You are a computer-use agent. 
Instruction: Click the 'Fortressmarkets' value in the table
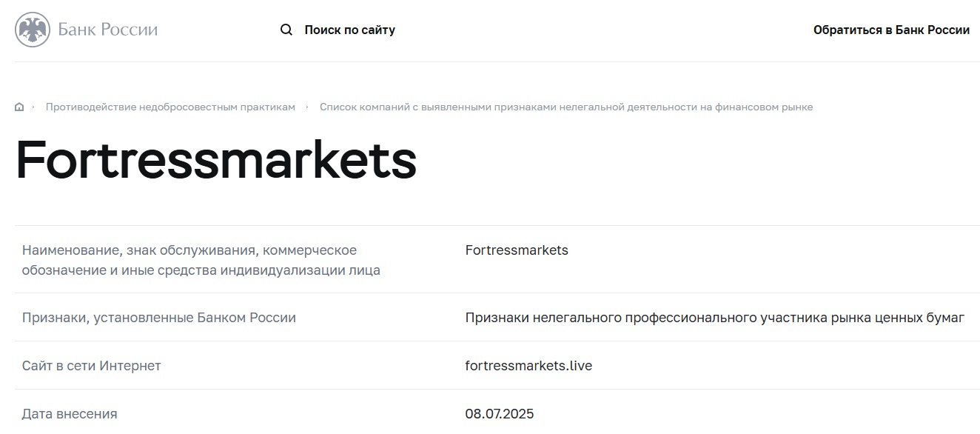[x=517, y=250]
